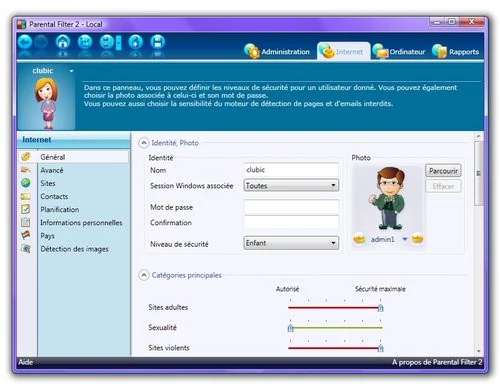Open Niveau de sécurité dropdown

[291, 243]
